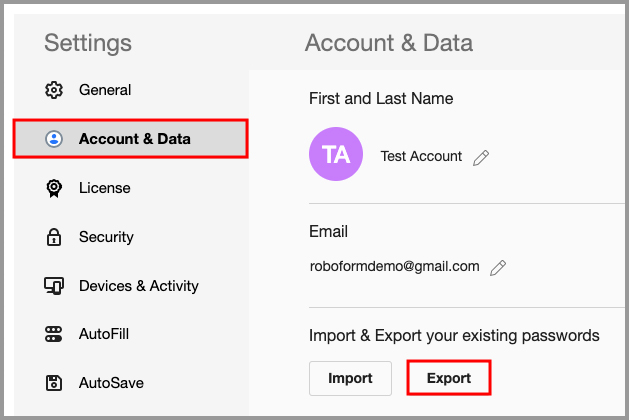This screenshot has height=420, width=629.
Task: Click the padlock icon next to Security
Action: (x=55, y=237)
